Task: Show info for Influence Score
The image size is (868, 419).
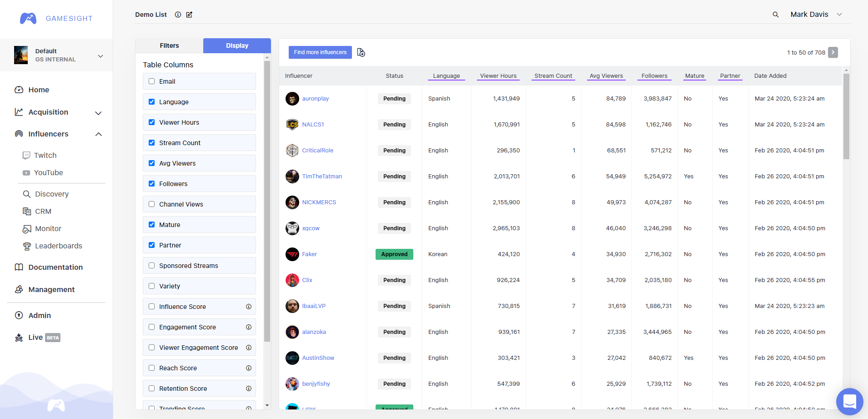Action: pos(249,307)
